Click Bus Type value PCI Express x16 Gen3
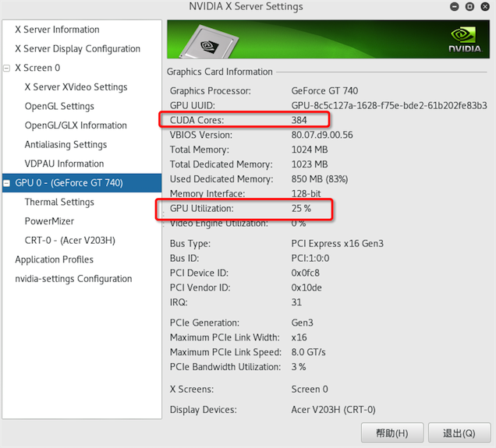The height and width of the screenshot is (448, 496). coord(337,244)
